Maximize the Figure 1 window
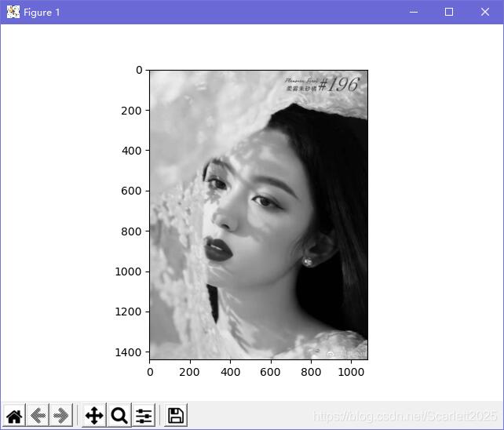The height and width of the screenshot is (430, 504). point(449,13)
